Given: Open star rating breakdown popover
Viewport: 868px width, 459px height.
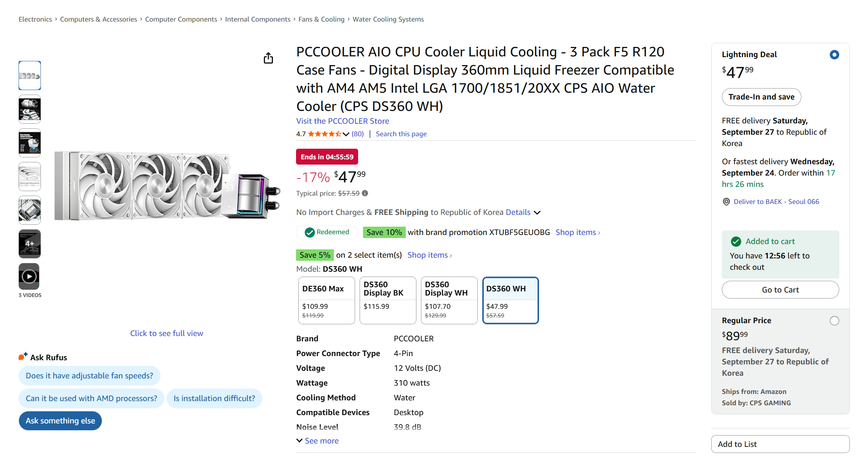Looking at the screenshot, I should pos(346,134).
